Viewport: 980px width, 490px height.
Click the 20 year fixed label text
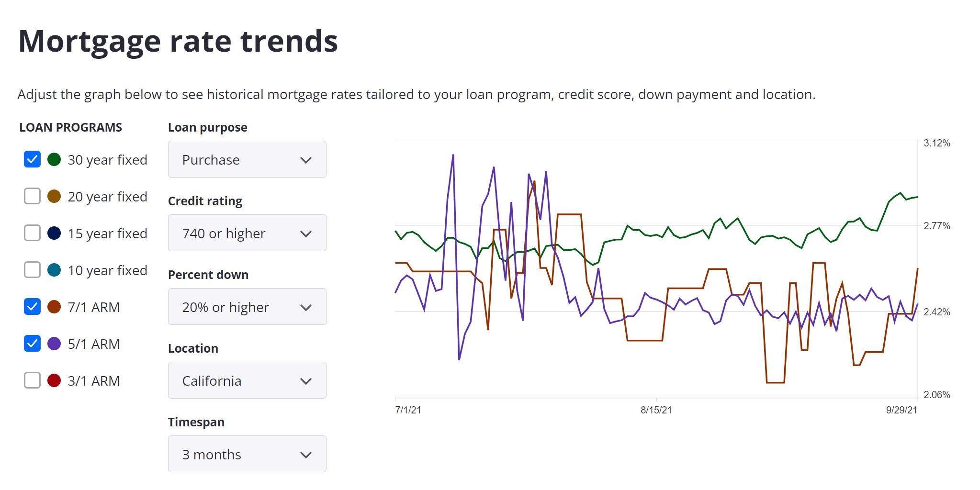tap(107, 197)
